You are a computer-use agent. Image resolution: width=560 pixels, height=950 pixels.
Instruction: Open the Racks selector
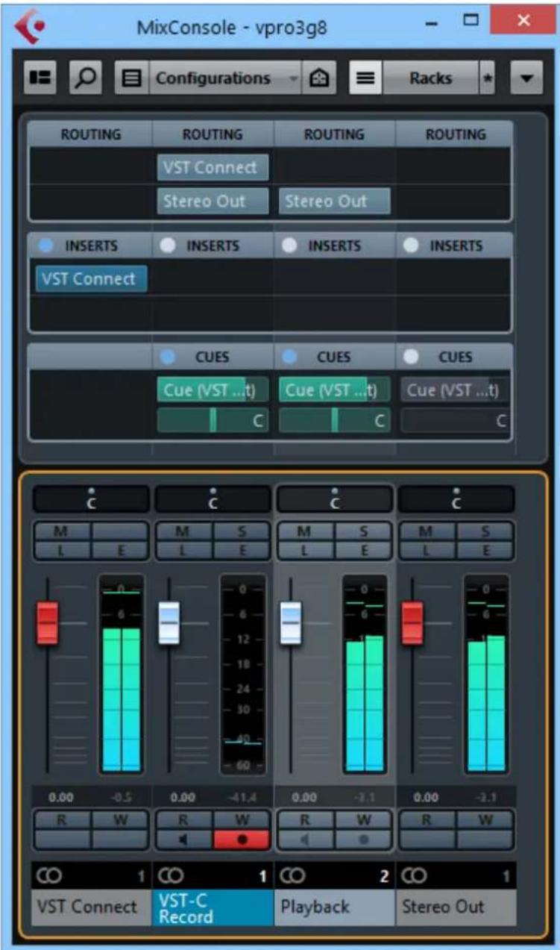click(430, 78)
